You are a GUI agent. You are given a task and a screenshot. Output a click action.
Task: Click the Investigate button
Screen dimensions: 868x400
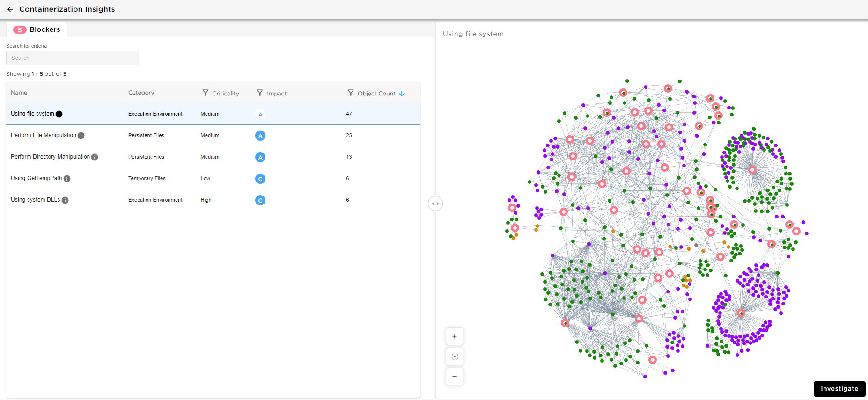pyautogui.click(x=839, y=389)
